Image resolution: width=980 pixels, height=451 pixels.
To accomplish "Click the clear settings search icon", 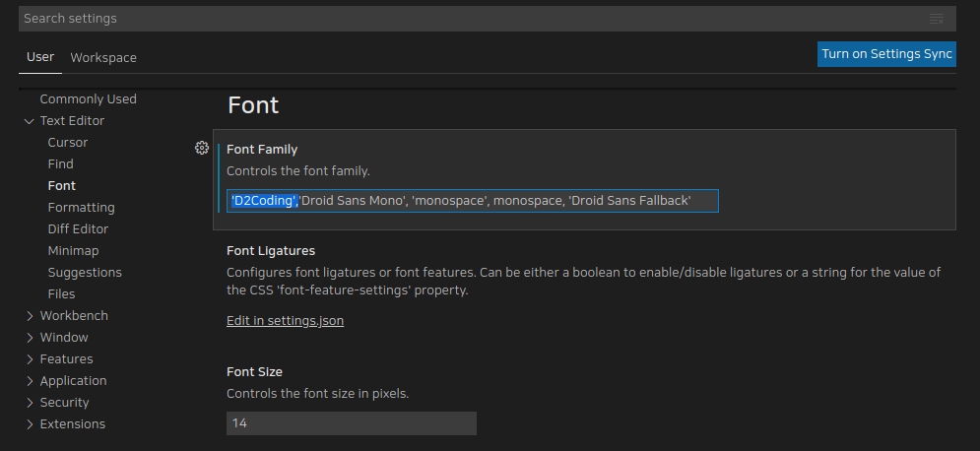I will coord(936,19).
